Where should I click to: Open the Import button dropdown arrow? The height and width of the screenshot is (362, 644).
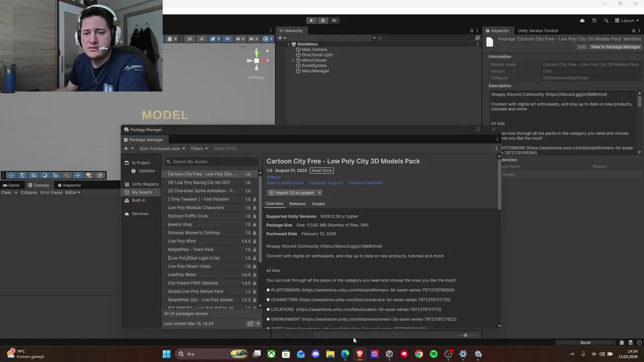point(319,193)
